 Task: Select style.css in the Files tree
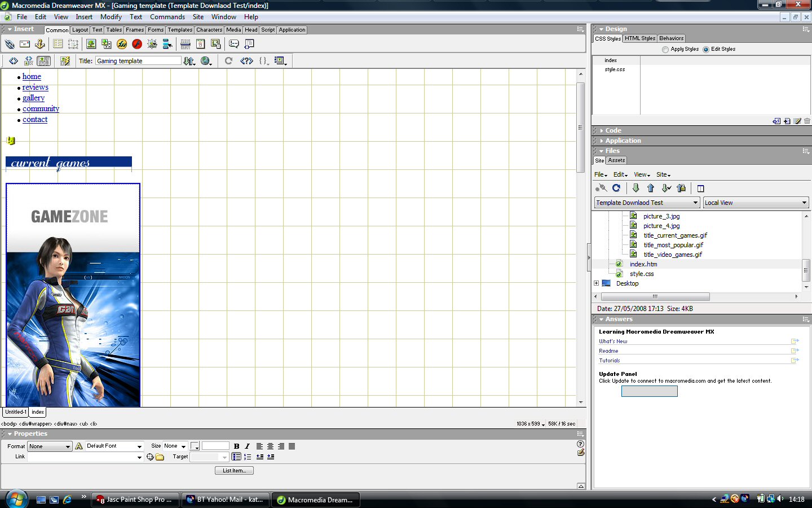pyautogui.click(x=642, y=274)
